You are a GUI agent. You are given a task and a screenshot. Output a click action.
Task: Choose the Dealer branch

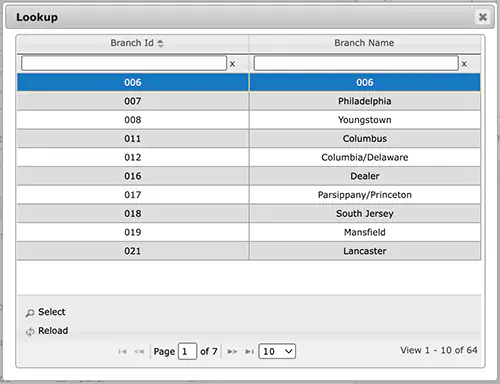(365, 176)
